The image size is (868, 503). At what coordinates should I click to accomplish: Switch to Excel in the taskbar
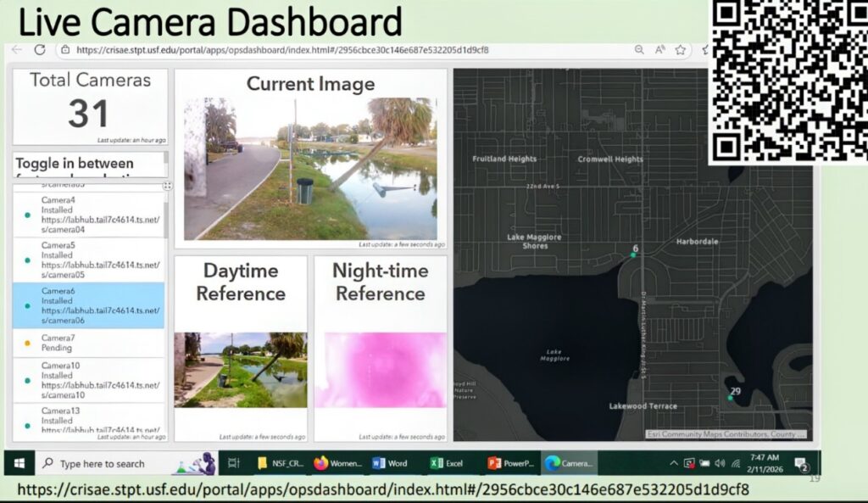point(447,463)
